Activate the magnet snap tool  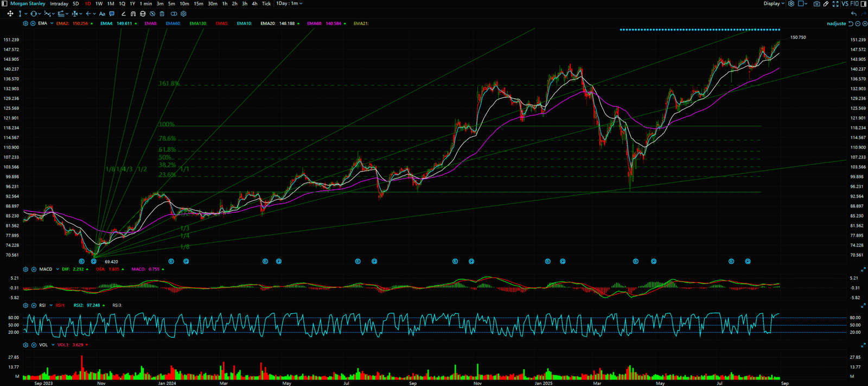pos(133,14)
